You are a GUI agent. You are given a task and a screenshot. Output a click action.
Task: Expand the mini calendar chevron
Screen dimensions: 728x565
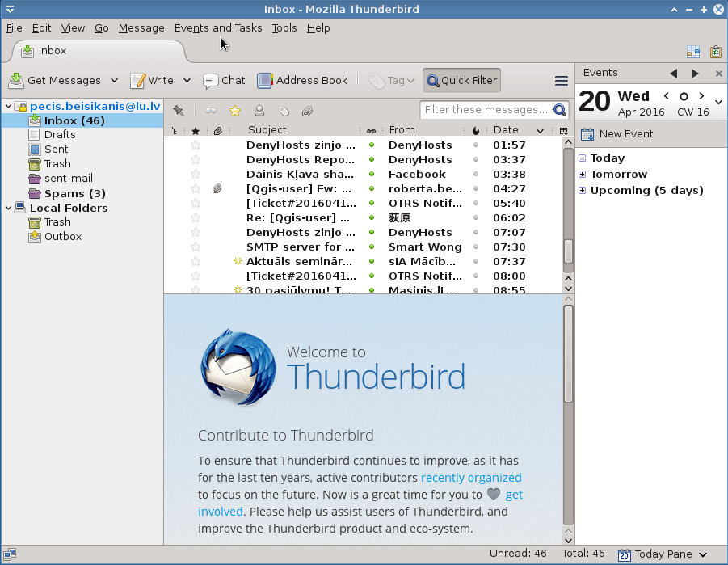[719, 102]
